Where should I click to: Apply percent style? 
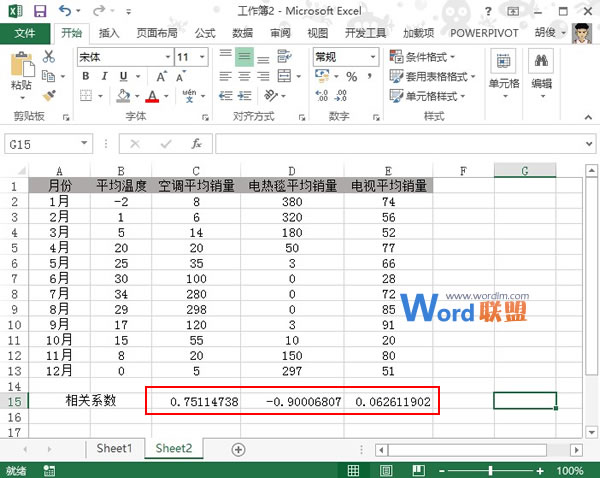click(x=352, y=77)
